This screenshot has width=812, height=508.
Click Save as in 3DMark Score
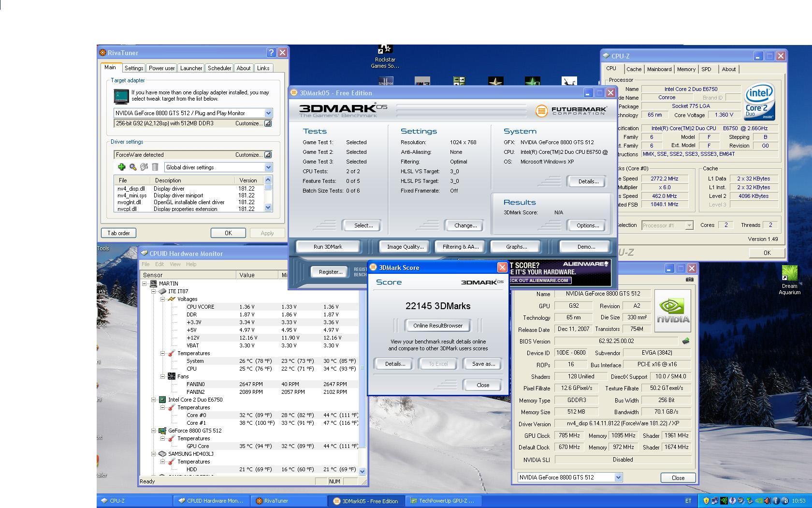click(483, 364)
